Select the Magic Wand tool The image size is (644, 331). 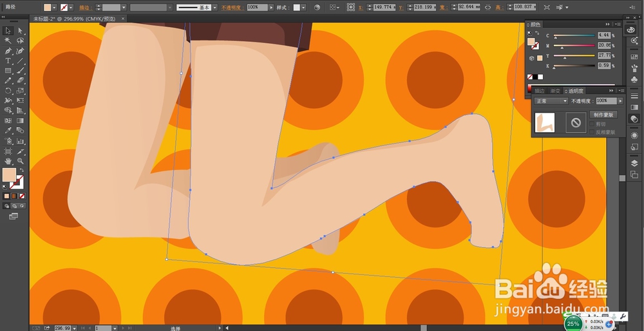8,41
